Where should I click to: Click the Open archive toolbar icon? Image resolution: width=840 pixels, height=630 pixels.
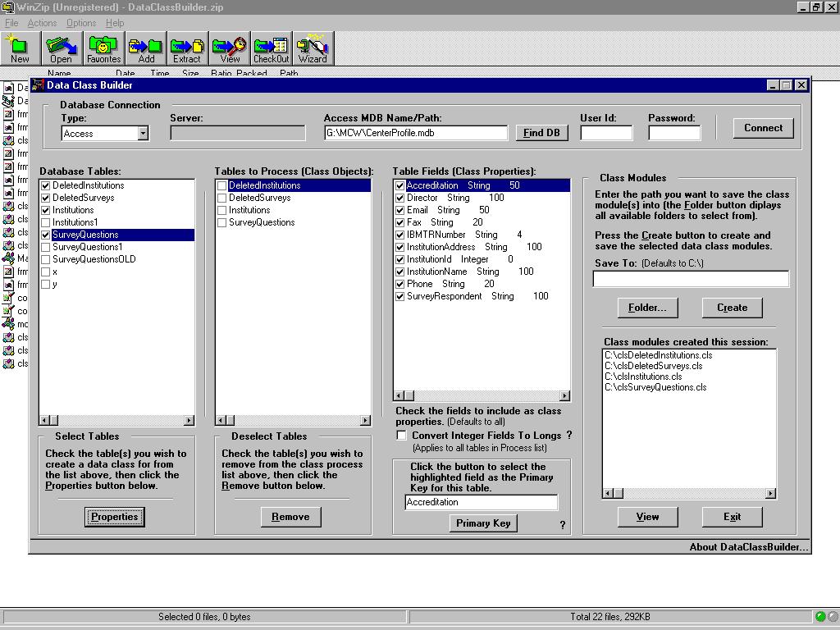coord(61,48)
